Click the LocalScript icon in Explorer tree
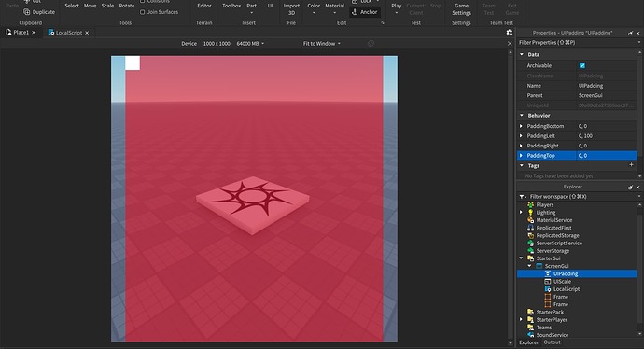Viewport: 644px width, 349px height. pos(548,289)
